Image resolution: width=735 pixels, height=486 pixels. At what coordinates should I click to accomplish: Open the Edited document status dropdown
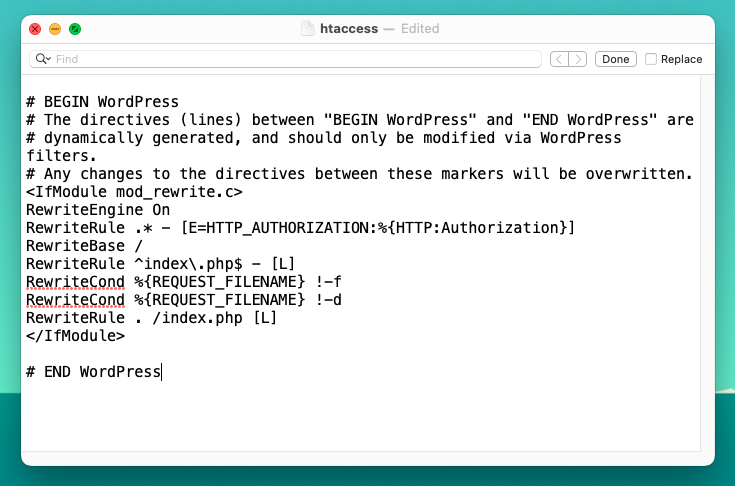[x=419, y=29]
